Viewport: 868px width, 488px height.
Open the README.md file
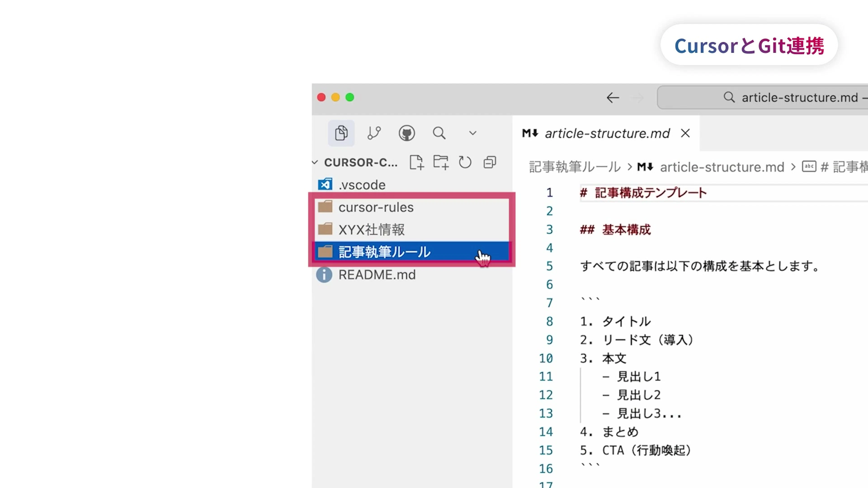click(x=377, y=275)
